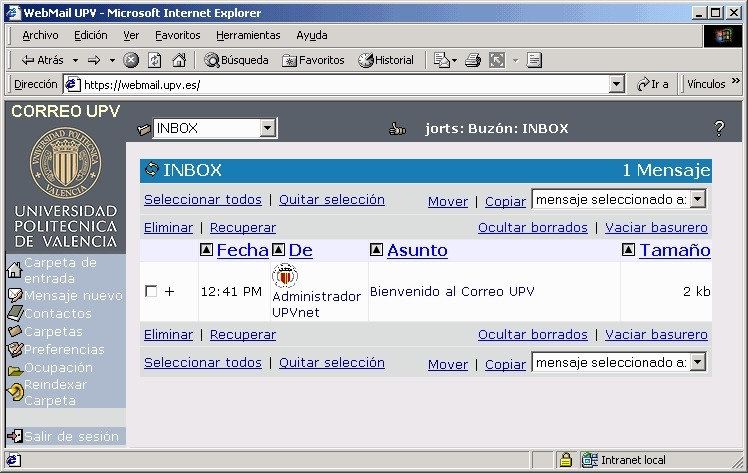Click the Refresh icon in browser toolbar

pos(154,60)
